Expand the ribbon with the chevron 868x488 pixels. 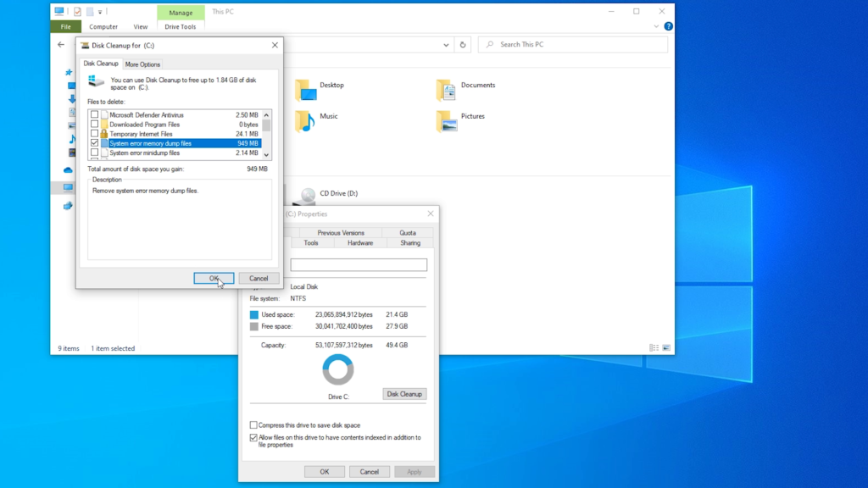coord(656,26)
